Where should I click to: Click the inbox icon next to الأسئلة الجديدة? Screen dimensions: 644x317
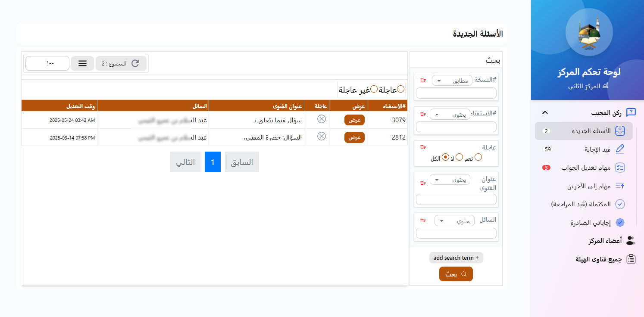(x=620, y=130)
